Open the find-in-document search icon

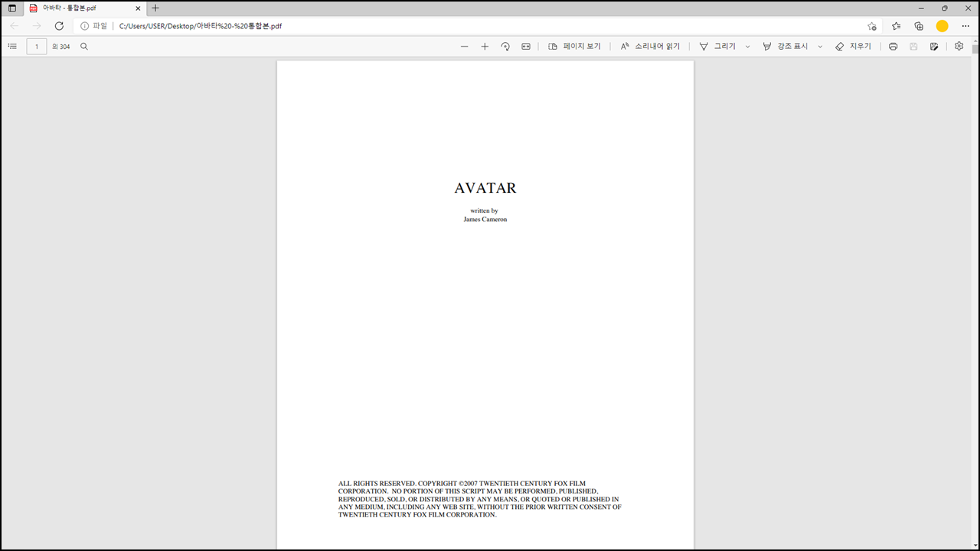84,47
